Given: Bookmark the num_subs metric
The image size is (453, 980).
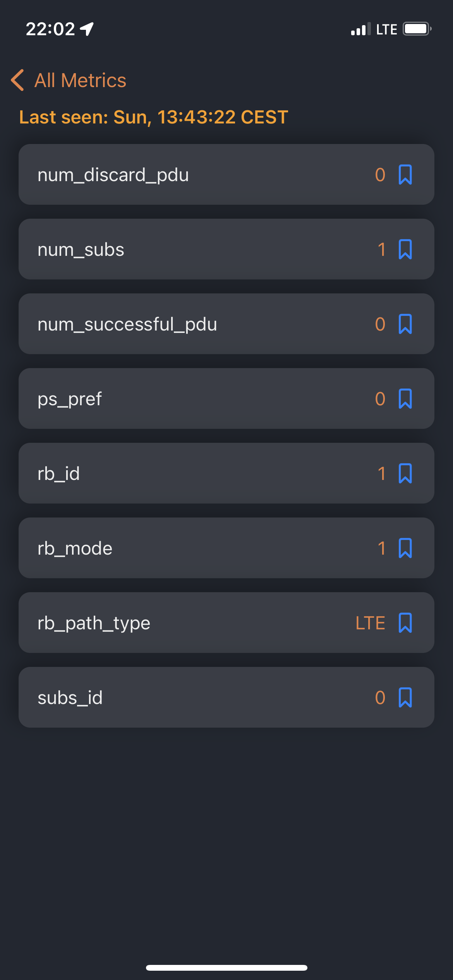Looking at the screenshot, I should (x=405, y=249).
